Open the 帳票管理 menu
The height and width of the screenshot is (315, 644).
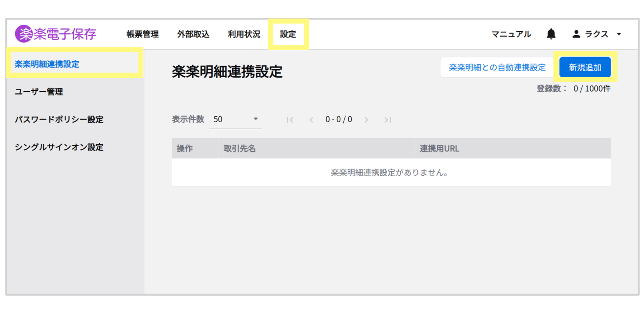click(x=143, y=34)
